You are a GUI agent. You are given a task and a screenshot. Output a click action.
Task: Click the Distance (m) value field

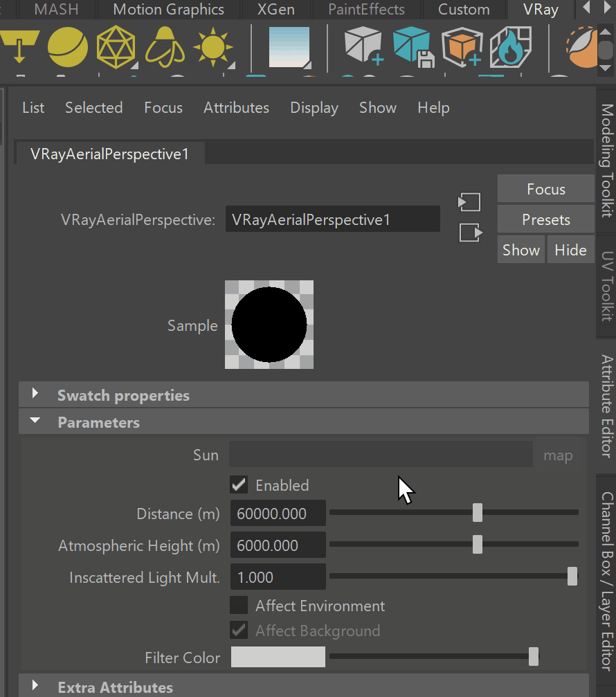coord(278,514)
